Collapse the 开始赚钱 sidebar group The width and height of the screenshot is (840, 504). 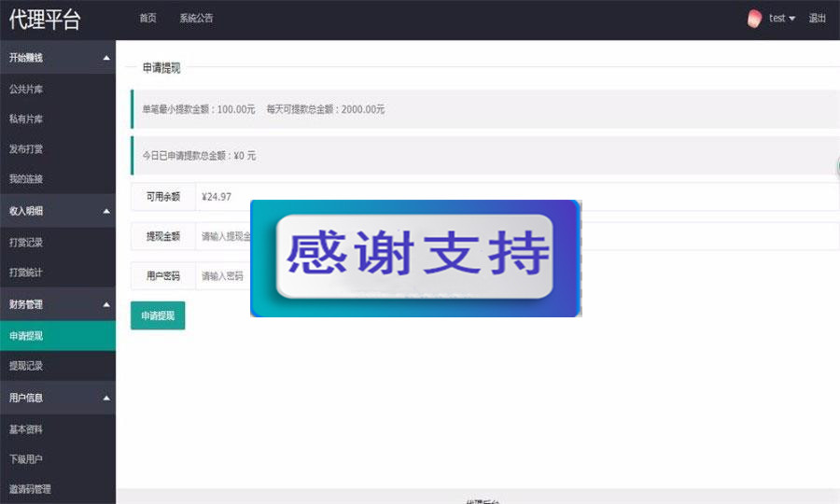[x=58, y=57]
